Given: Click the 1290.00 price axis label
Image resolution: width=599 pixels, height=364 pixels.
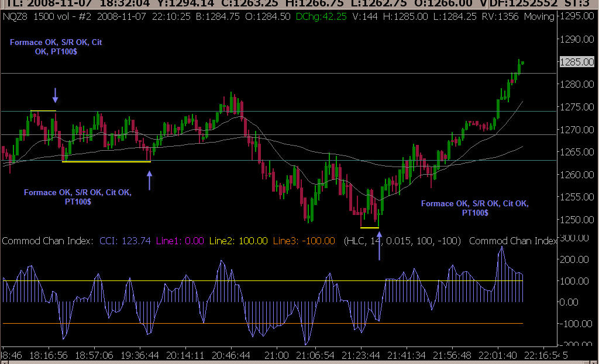Looking at the screenshot, I should (x=577, y=39).
